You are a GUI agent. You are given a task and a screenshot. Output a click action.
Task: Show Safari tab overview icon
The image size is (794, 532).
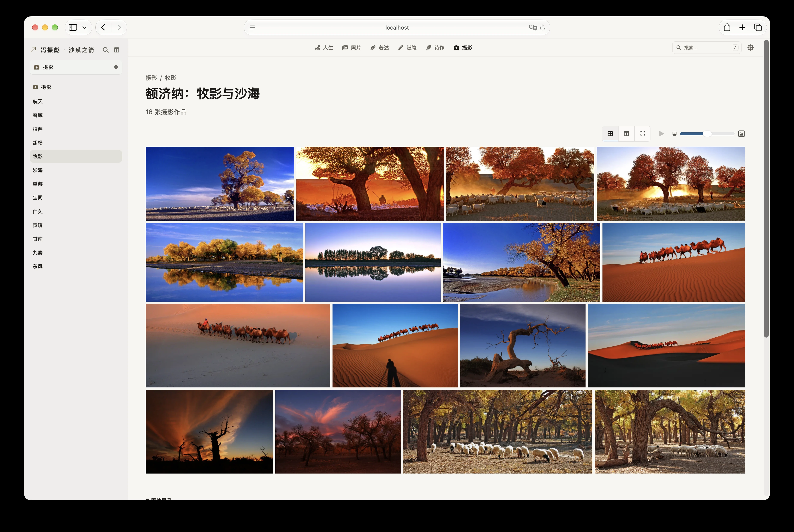click(758, 27)
